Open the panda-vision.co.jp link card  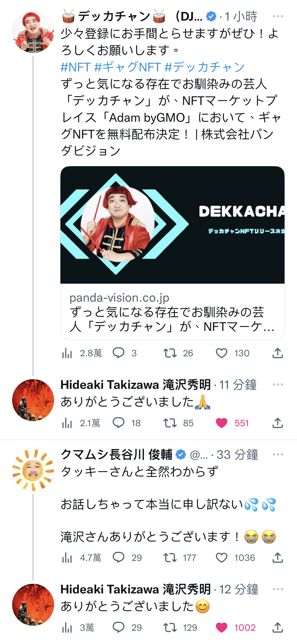[172, 312]
